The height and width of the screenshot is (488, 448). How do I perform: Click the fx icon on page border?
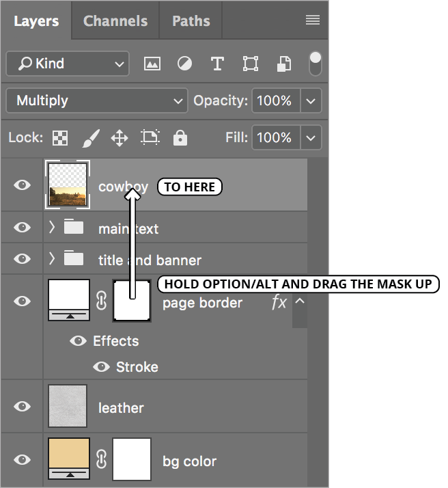coord(279,302)
